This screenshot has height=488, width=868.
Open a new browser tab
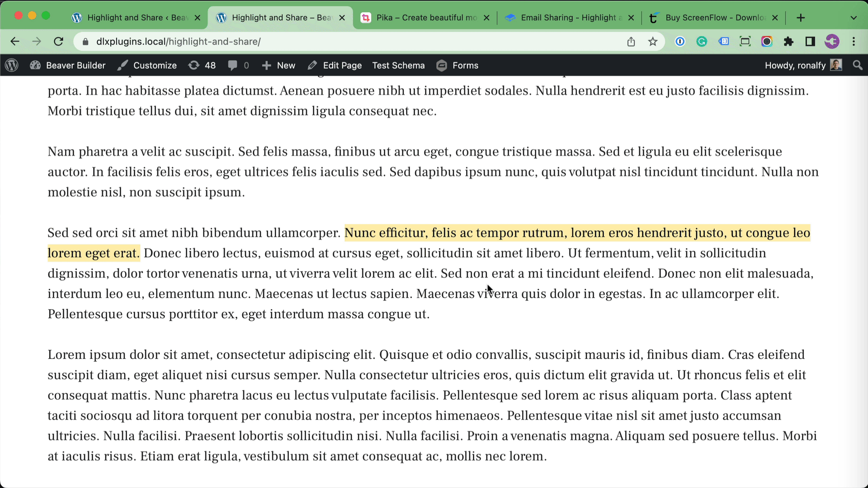tap(801, 18)
